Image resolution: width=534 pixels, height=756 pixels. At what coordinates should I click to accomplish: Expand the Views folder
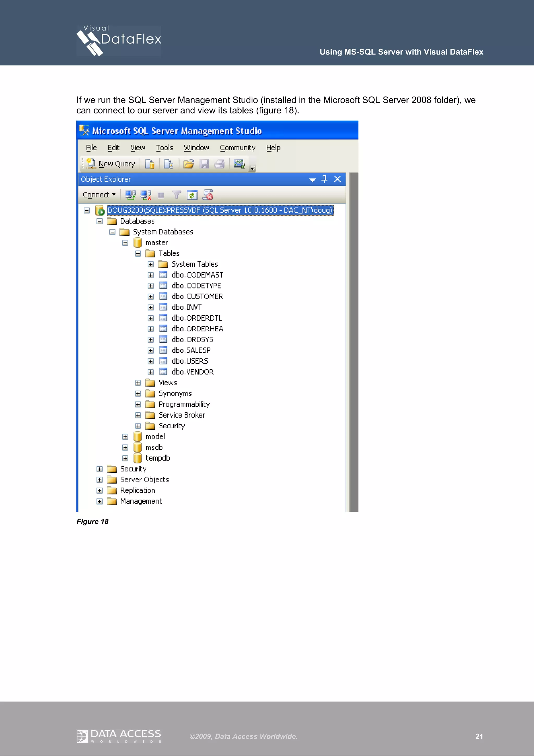point(138,383)
